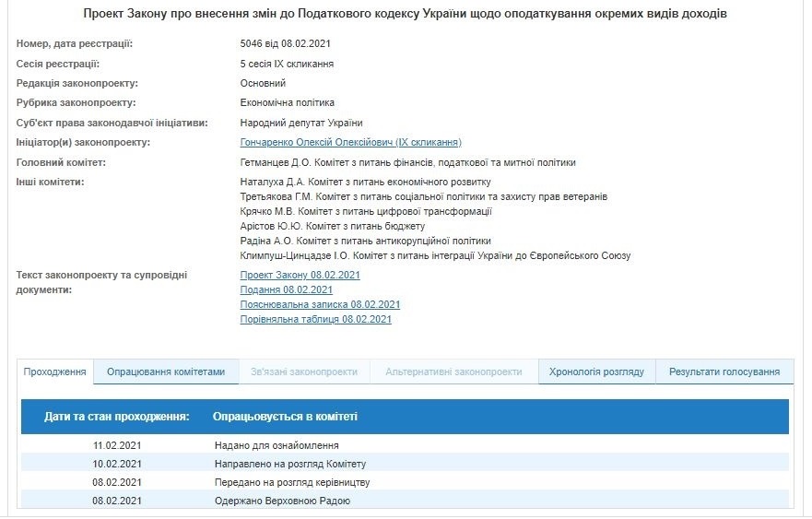Click the Головний комітет label

pyautogui.click(x=61, y=162)
